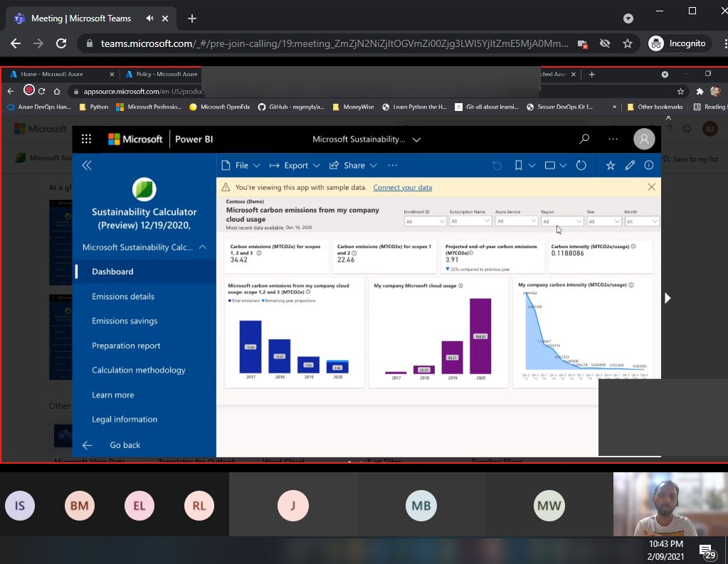This screenshot has height=564, width=728.
Task: Select participant avatar BM
Action: coord(80,506)
